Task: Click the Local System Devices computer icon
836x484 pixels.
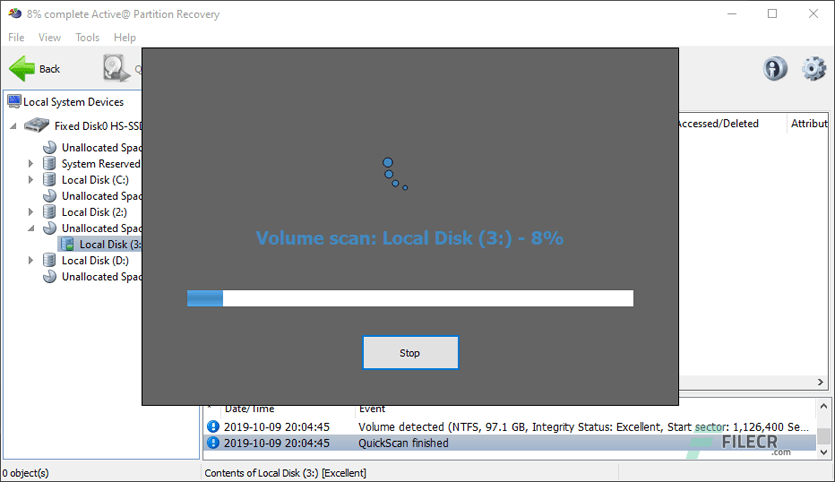Action: 14,101
